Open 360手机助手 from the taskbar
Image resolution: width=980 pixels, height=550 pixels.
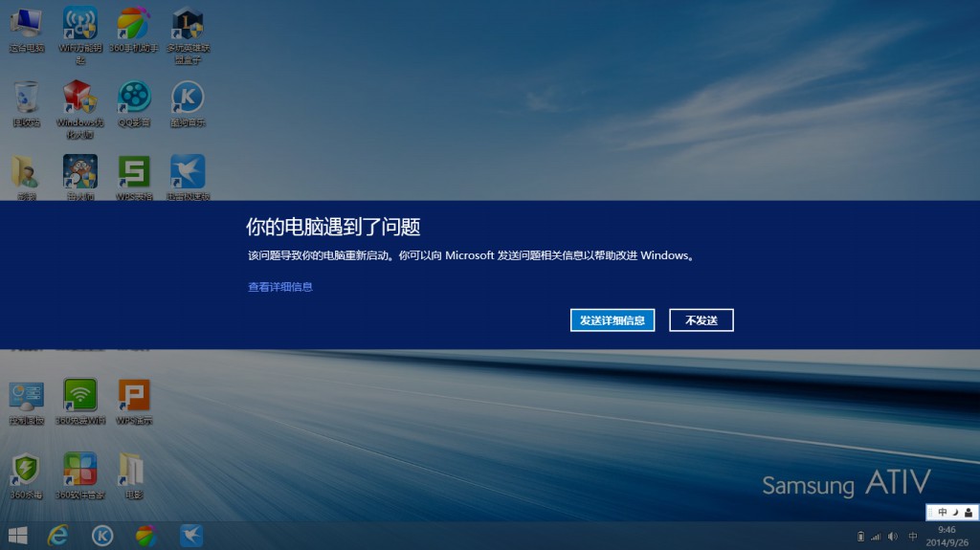point(146,536)
